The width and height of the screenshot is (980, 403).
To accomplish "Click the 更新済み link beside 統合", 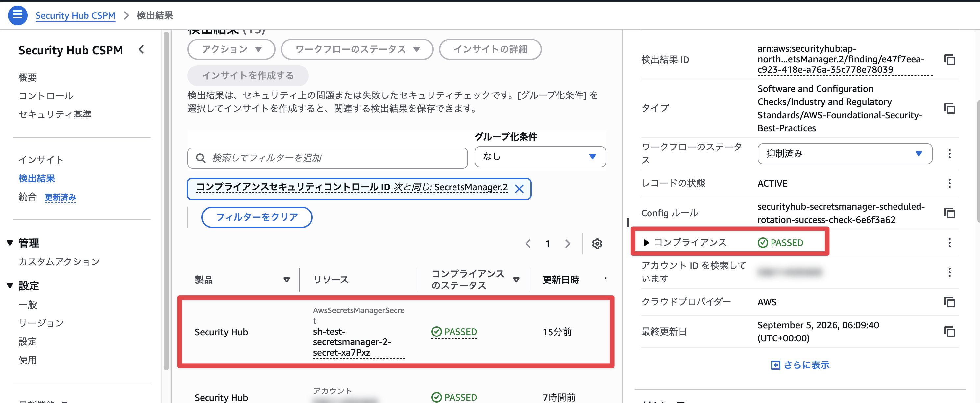I will (61, 197).
